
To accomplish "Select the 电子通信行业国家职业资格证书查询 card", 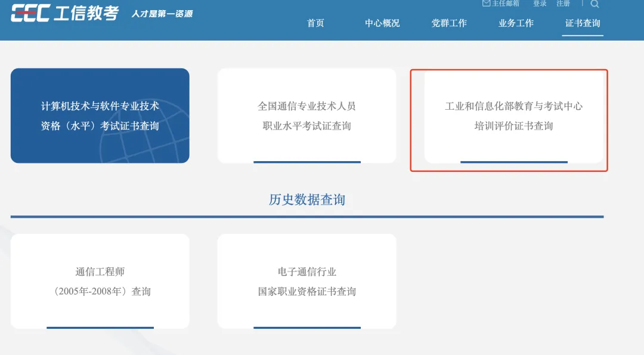I will (x=307, y=280).
